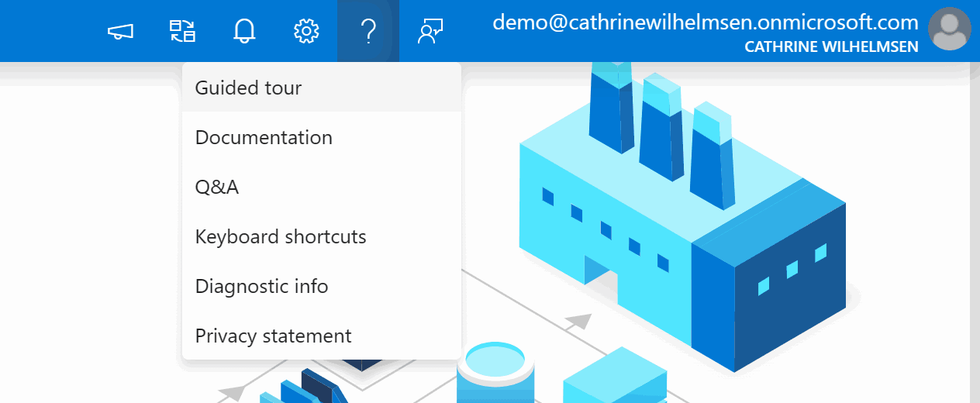Start the Guided tour
Image resolution: width=980 pixels, height=403 pixels.
coord(248,88)
